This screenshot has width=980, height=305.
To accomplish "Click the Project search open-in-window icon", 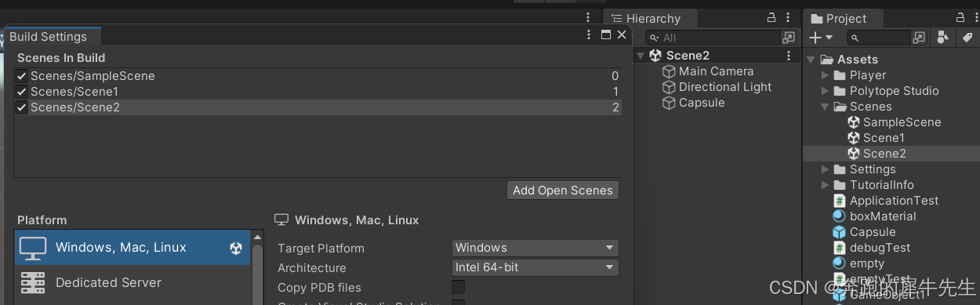I will (x=920, y=38).
